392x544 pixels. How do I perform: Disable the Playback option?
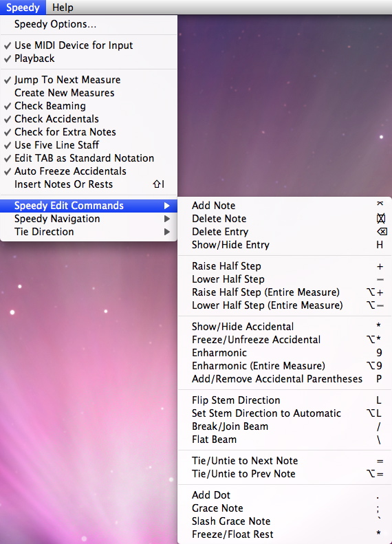89,58
